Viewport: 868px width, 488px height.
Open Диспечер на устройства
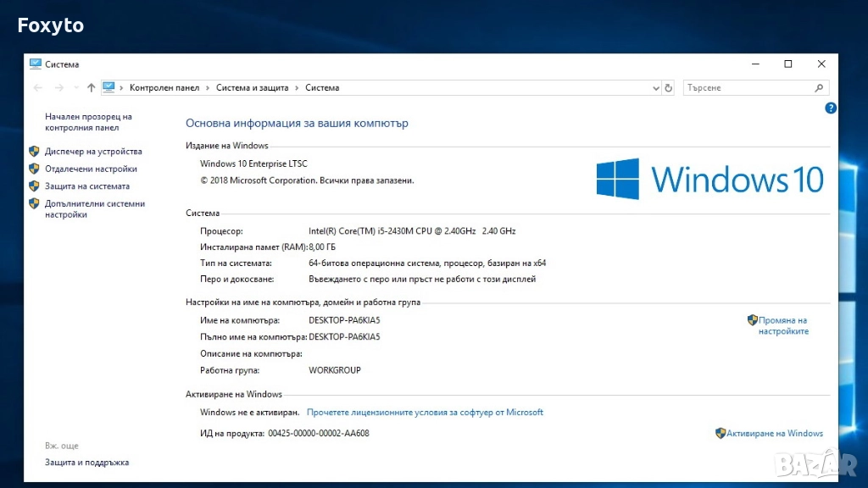(x=93, y=152)
